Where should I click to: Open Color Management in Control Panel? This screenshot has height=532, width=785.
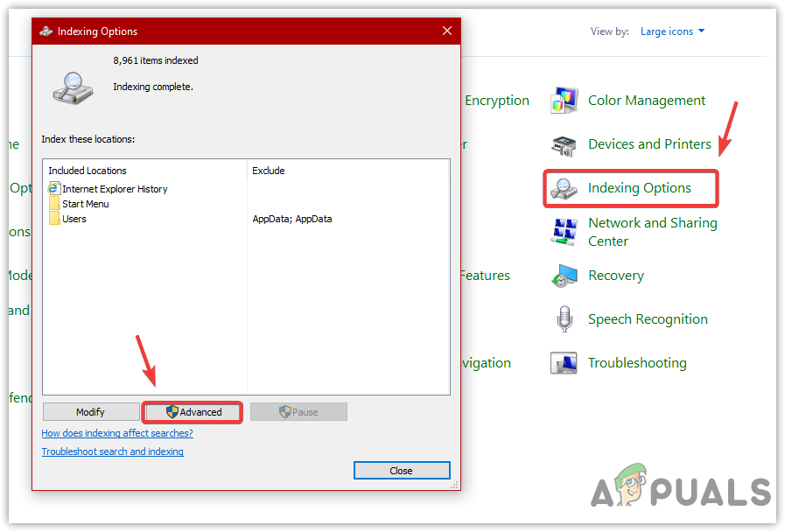tap(646, 100)
